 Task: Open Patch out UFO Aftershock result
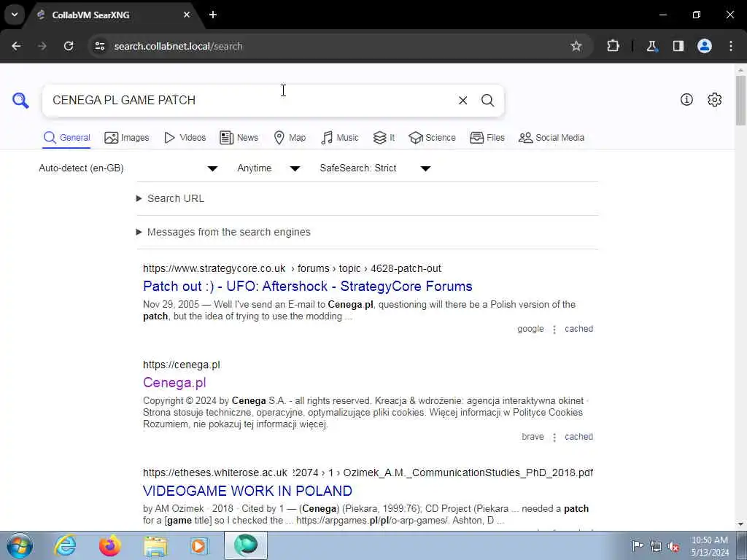tap(307, 286)
